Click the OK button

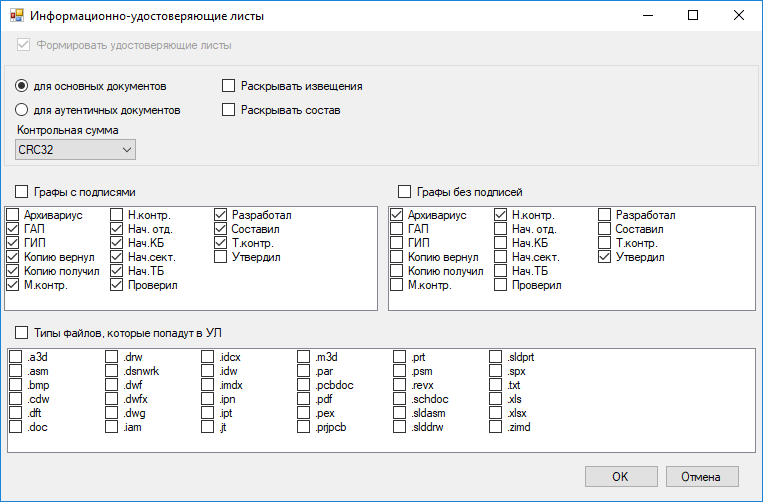pos(620,476)
